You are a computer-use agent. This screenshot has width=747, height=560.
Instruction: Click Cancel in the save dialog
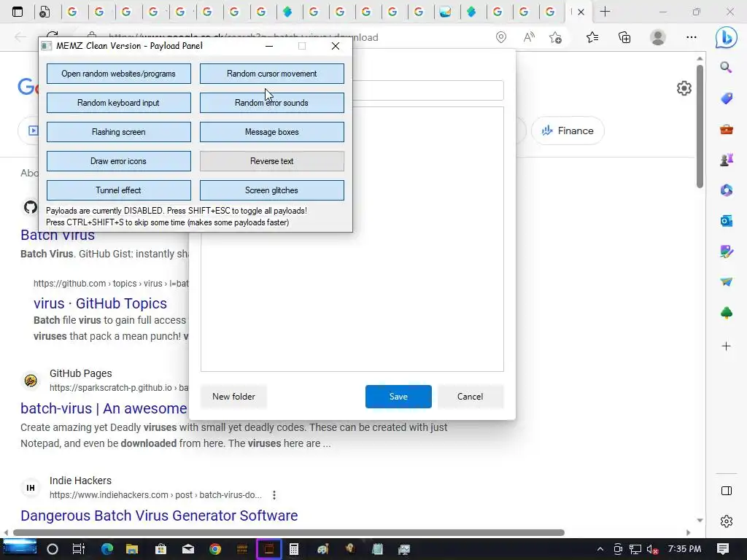tap(471, 397)
